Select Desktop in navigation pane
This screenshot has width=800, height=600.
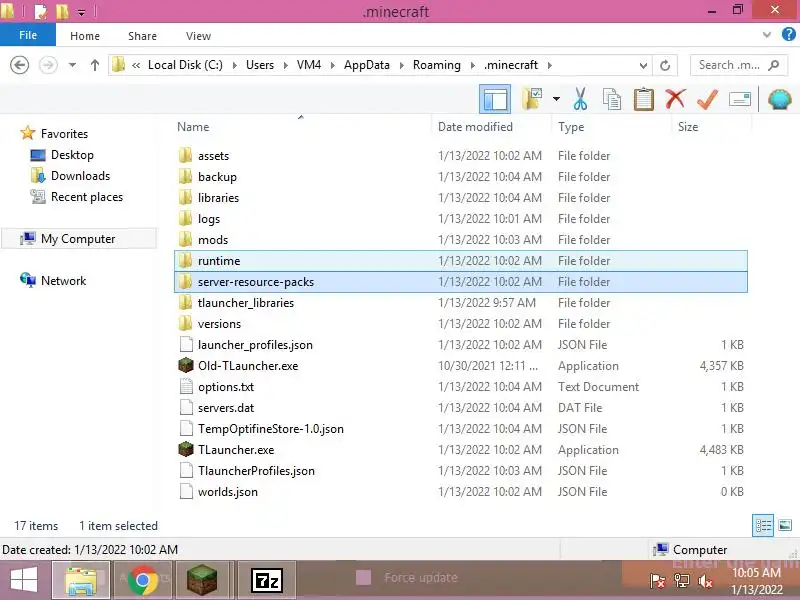[x=62, y=155]
